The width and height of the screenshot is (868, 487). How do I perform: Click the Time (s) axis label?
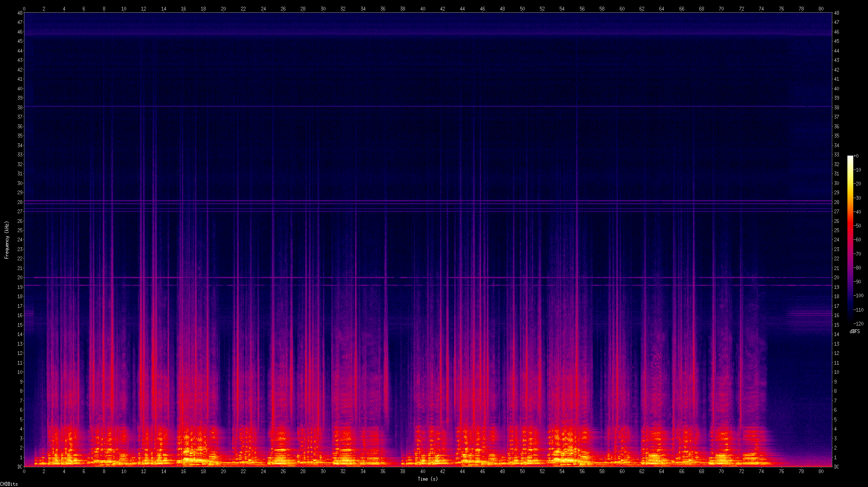coord(427,479)
